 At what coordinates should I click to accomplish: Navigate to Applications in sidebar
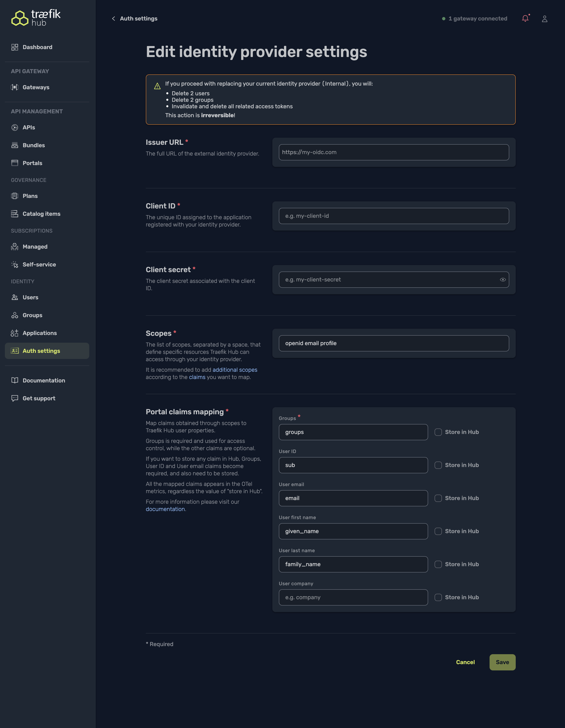point(39,333)
